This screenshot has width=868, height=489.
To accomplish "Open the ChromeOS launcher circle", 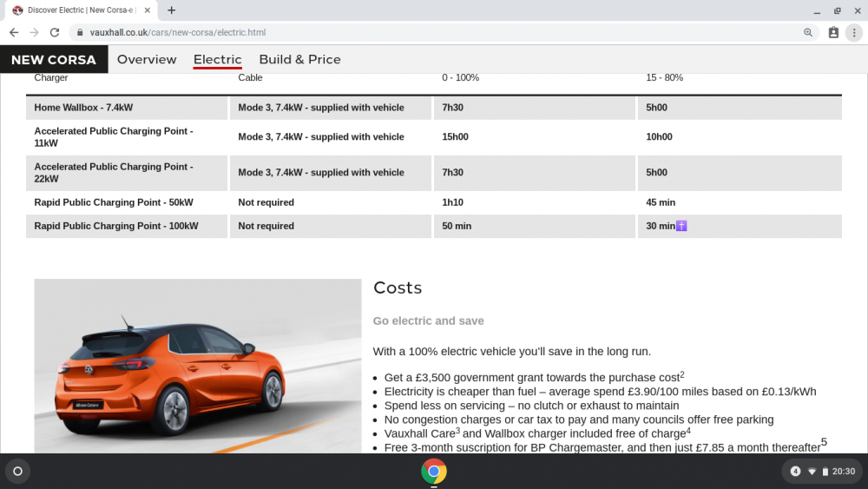I will [x=17, y=472].
